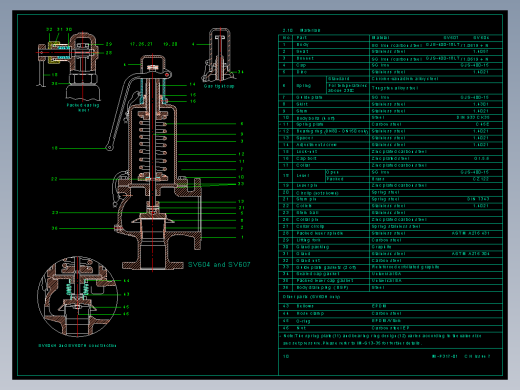Click 'Disc' in parts table row 5
Image resolution: width=520 pixels, height=390 pixels.
(302, 72)
